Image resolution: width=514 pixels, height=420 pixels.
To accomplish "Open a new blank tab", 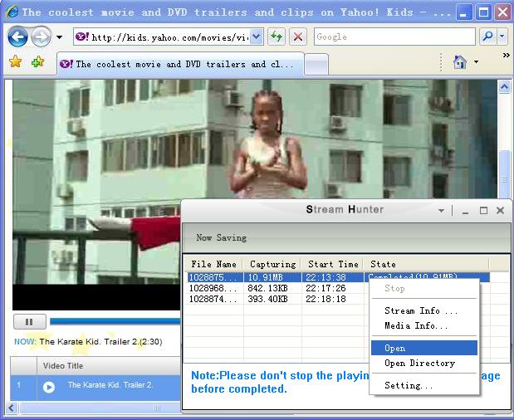I will point(316,64).
